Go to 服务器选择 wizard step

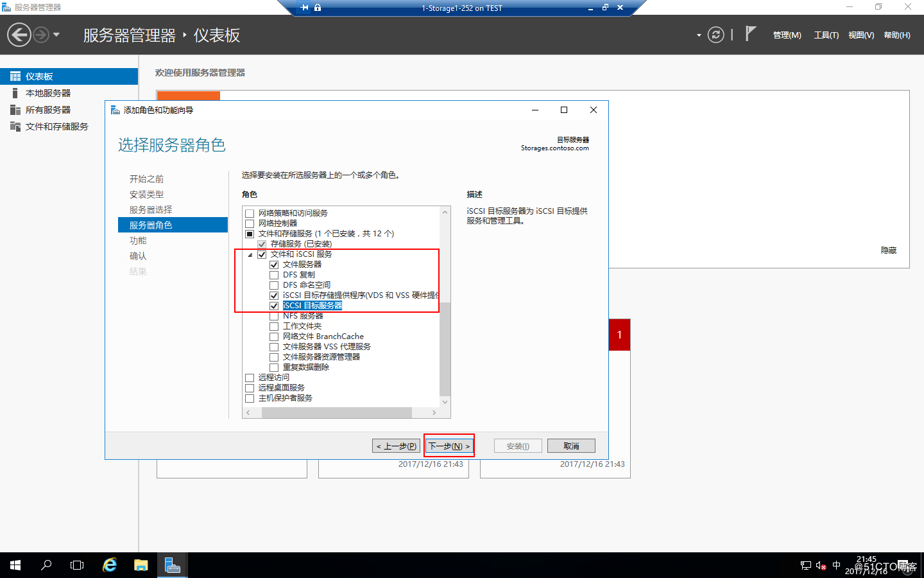tap(151, 210)
